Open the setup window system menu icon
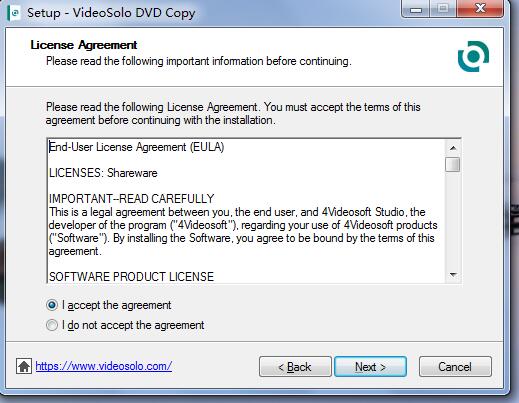The width and height of the screenshot is (519, 403). coord(14,13)
